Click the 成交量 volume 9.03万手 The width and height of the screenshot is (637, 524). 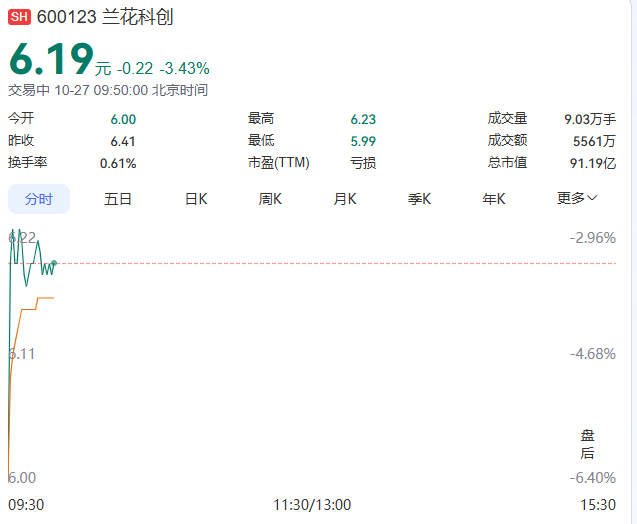(x=590, y=119)
